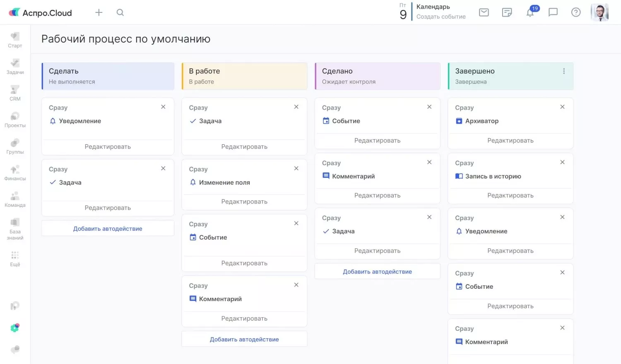Open the CRM section in sidebar
This screenshot has width=621, height=364.
(x=15, y=93)
